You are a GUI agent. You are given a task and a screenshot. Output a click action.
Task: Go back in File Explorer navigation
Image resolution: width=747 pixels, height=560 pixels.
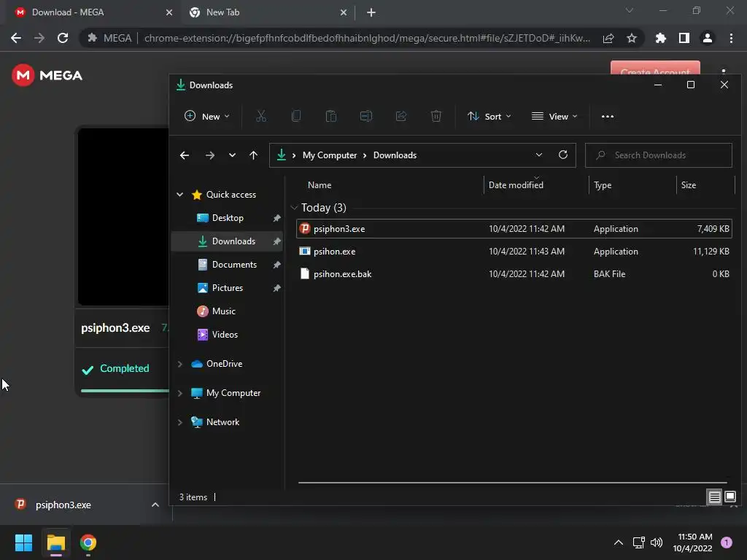(x=185, y=155)
